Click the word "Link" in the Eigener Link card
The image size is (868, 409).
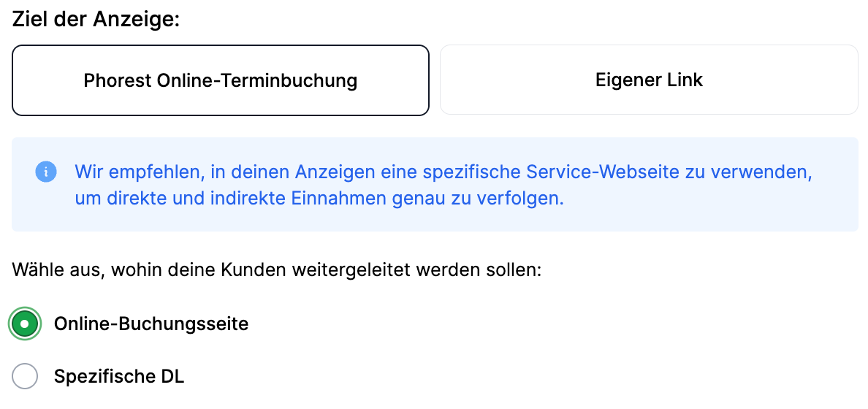(684, 80)
